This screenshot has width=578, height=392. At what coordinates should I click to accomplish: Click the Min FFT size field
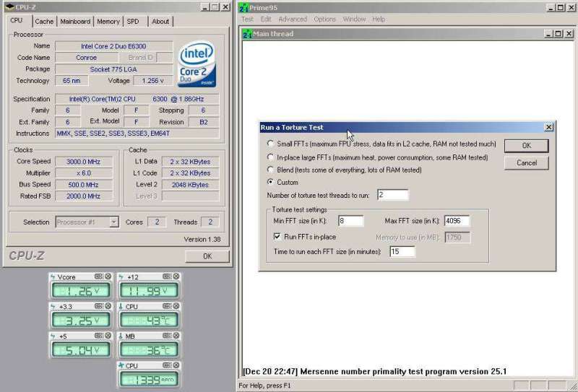point(350,221)
